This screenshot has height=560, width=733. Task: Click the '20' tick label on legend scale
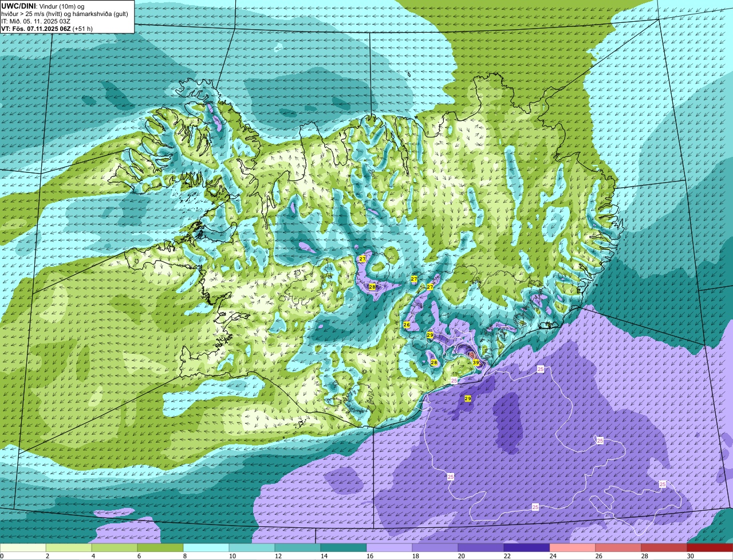click(x=462, y=556)
